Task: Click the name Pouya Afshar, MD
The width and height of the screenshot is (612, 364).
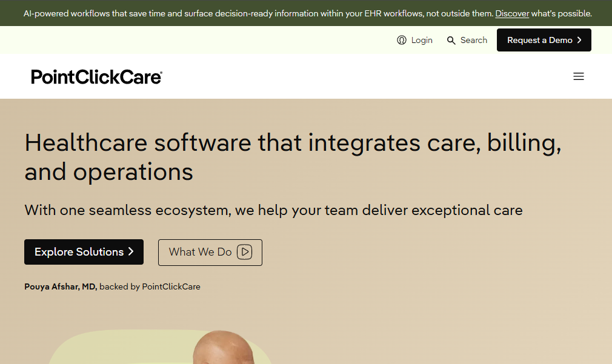Action: [x=61, y=286]
